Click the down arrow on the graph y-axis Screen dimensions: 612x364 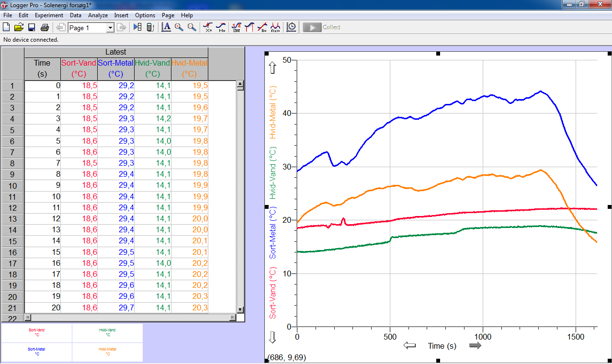(x=273, y=337)
